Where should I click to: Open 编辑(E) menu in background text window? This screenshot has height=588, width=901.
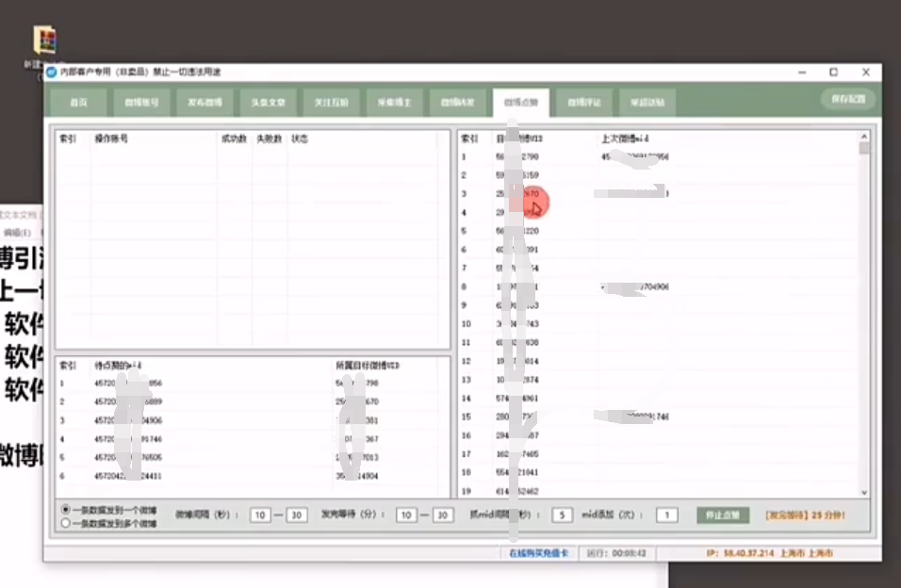tap(17, 233)
